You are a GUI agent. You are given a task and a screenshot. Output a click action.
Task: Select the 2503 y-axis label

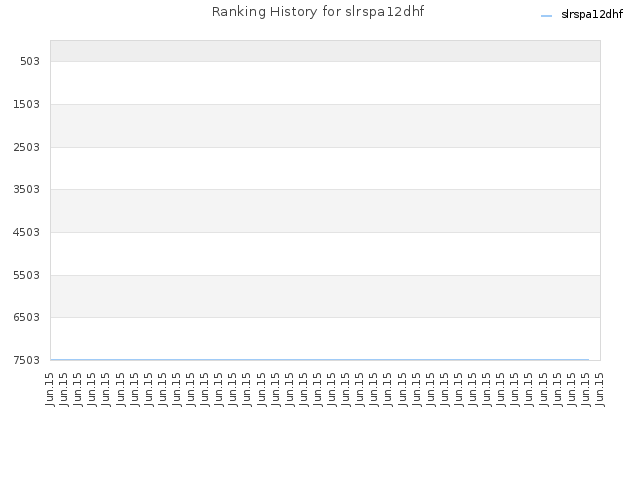point(27,147)
